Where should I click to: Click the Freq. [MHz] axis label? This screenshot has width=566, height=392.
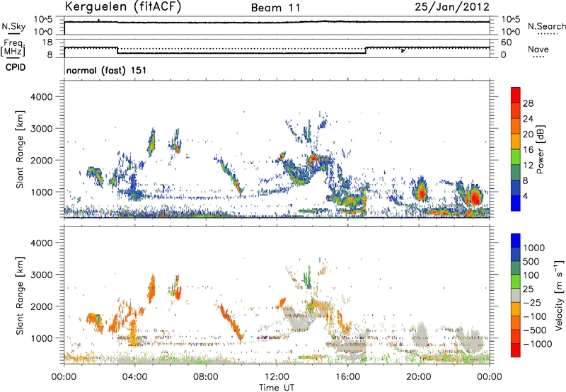point(13,47)
